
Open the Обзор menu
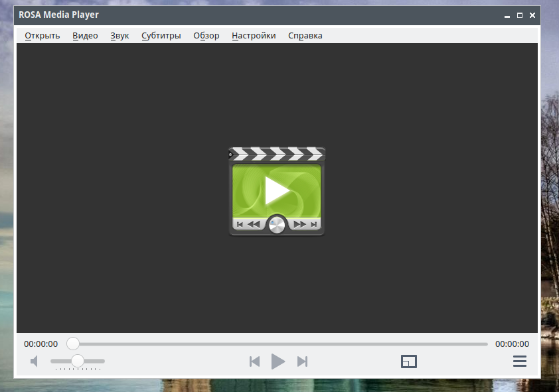pyautogui.click(x=206, y=36)
